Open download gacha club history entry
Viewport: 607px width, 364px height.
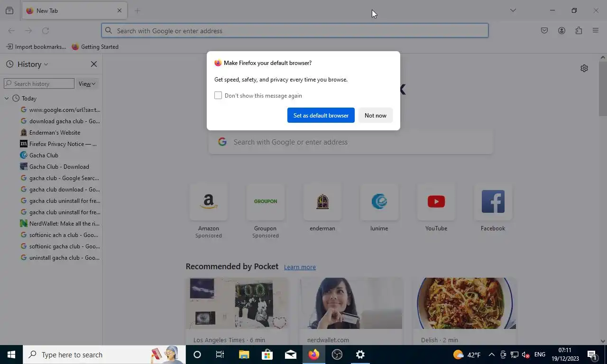coord(61,121)
